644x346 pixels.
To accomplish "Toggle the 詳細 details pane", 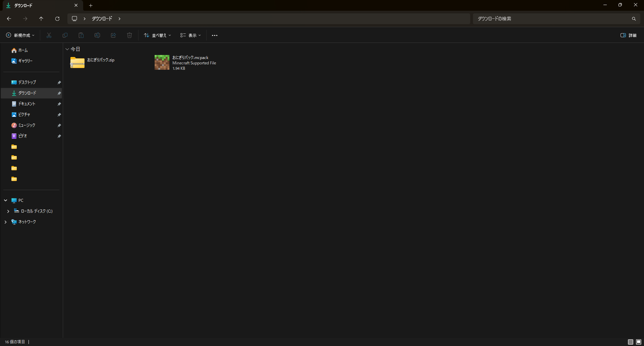I will [x=628, y=35].
